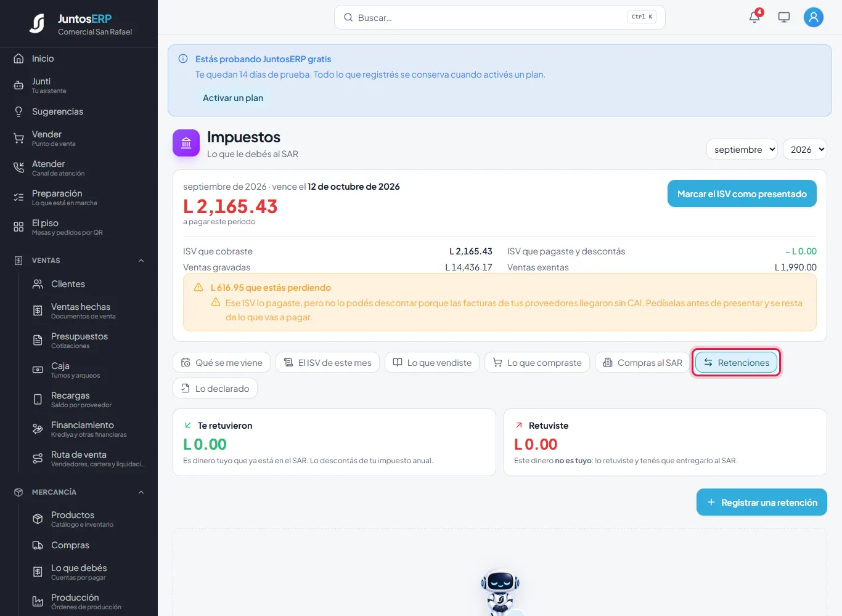Viewport: 842px width, 616px height.
Task: Click the Productos box icon
Action: pyautogui.click(x=38, y=519)
